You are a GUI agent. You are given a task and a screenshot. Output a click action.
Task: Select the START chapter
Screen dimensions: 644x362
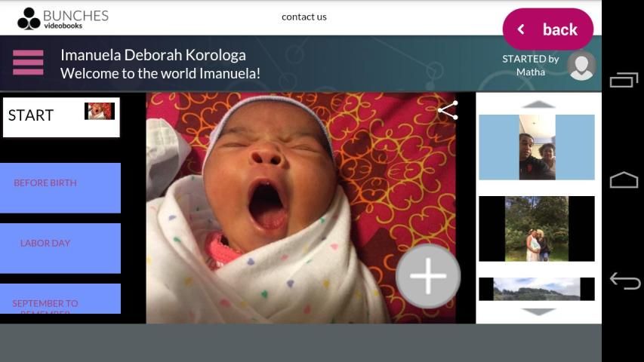[60, 117]
